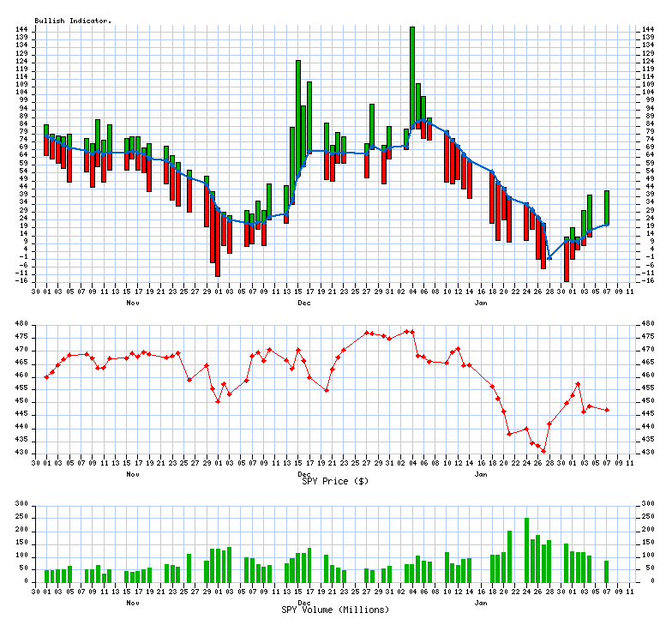This screenshot has height=625, width=672.
Task: Select the "SPY Price ($)" axis caption
Action: click(x=335, y=481)
